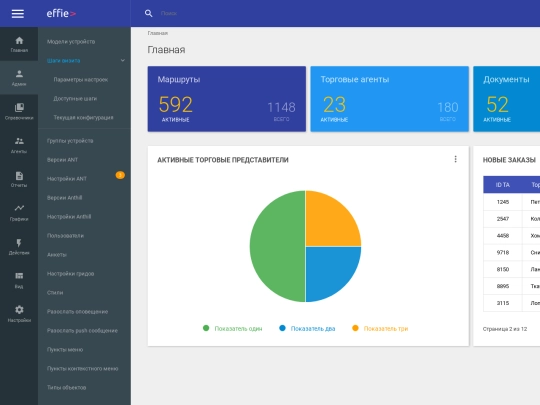
Task: Select order row 3115
Action: pyautogui.click(x=511, y=303)
